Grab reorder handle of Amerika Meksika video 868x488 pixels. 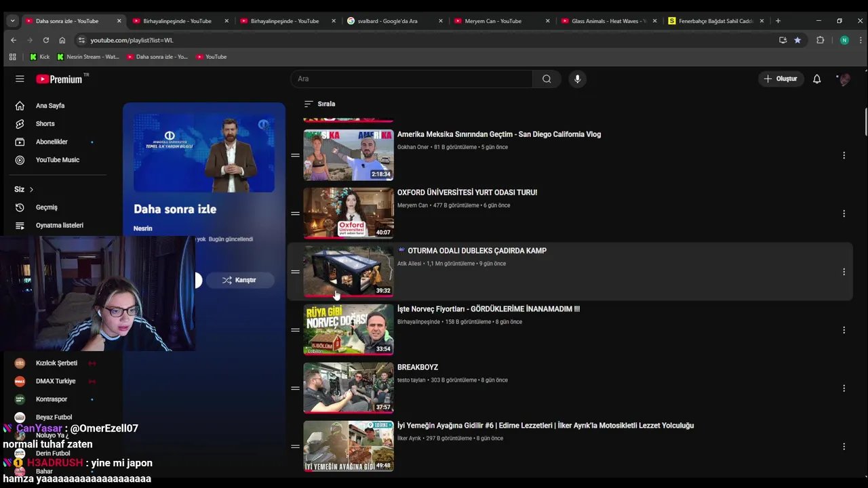295,155
